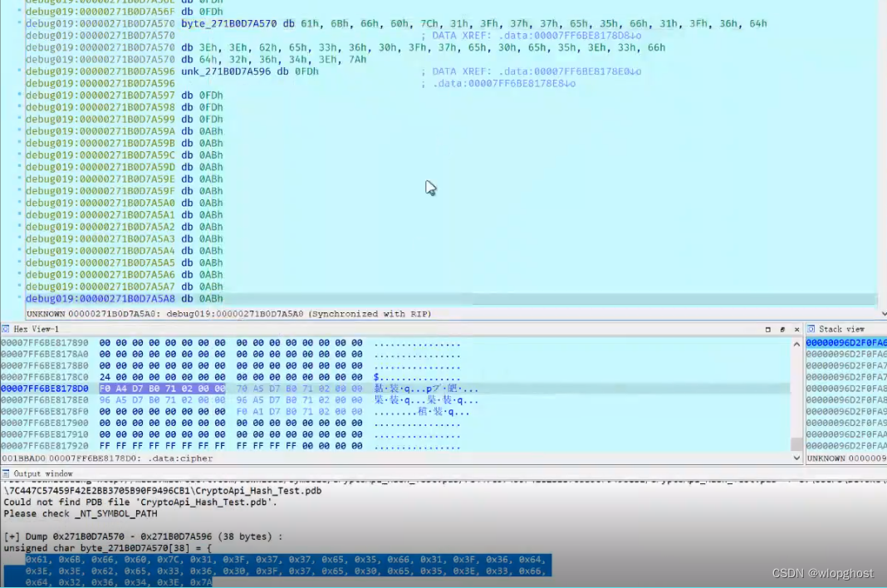This screenshot has height=588, width=887.
Task: Select line debug019:00000271B0D7A597
Action: point(100,95)
